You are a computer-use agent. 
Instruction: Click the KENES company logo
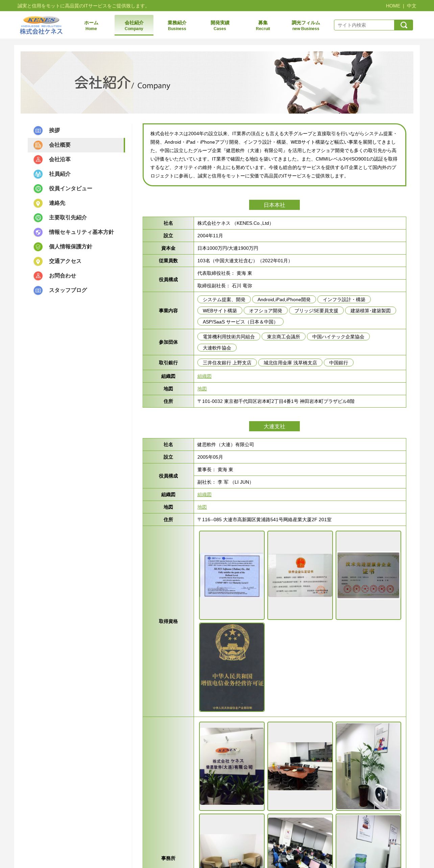(41, 25)
